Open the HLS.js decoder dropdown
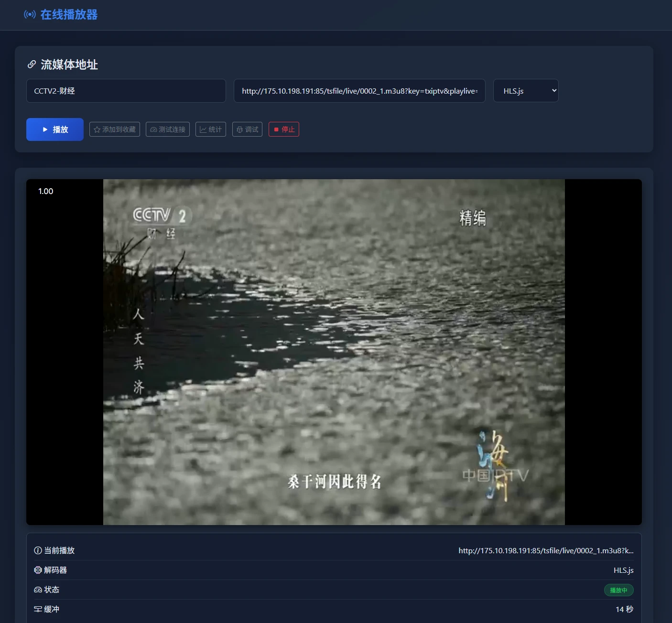The image size is (672, 623). click(526, 90)
